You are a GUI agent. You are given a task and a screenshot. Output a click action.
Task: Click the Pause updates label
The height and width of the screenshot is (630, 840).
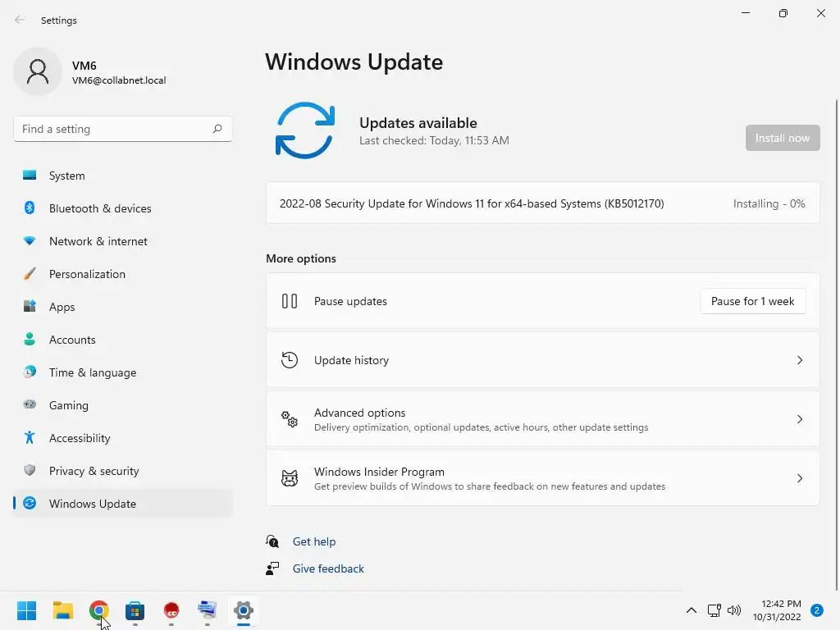[x=350, y=301]
